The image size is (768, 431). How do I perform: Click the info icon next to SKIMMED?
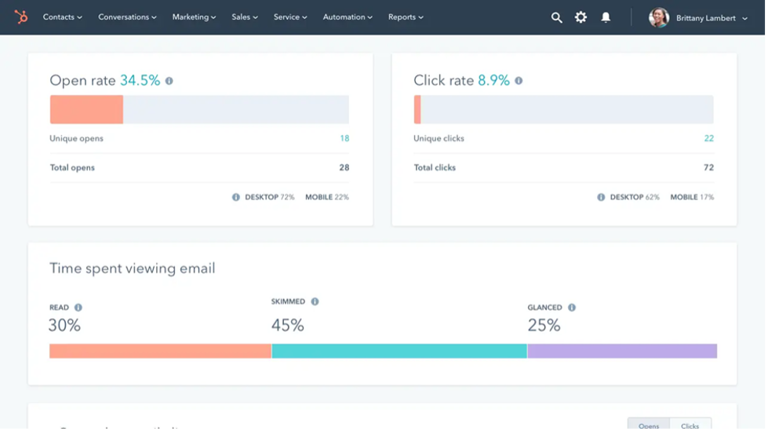click(316, 302)
